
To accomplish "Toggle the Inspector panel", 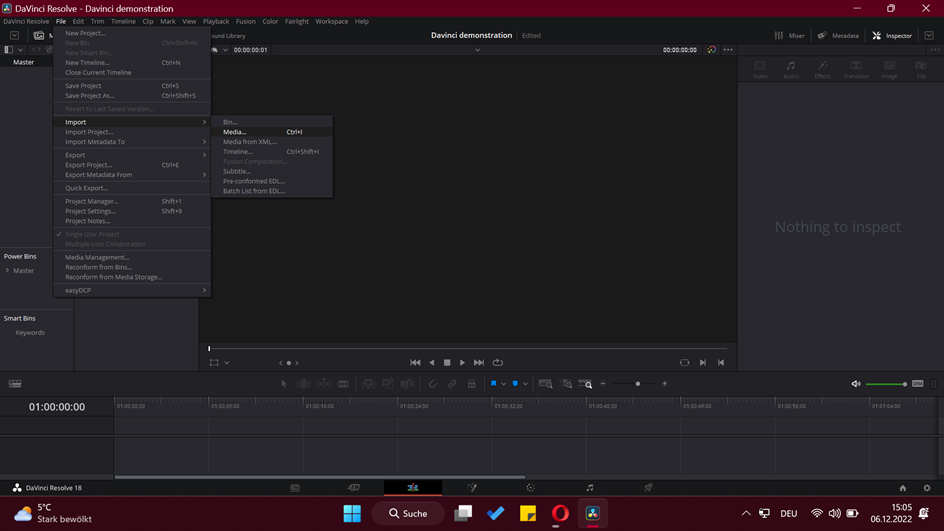I will click(x=892, y=36).
